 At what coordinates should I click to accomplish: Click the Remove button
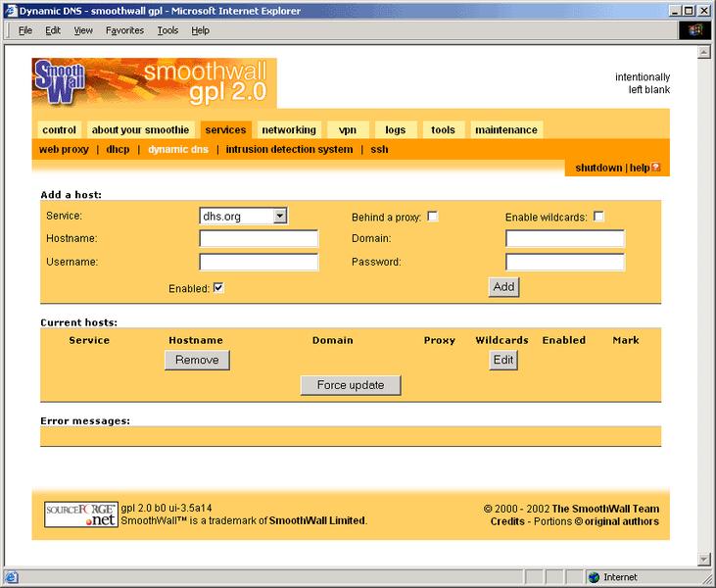click(197, 360)
